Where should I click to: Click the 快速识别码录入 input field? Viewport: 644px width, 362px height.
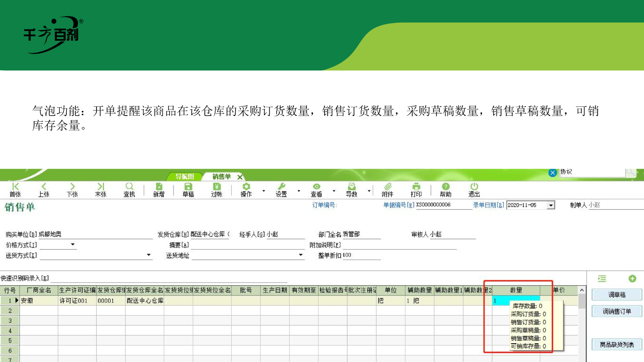tap(168, 278)
